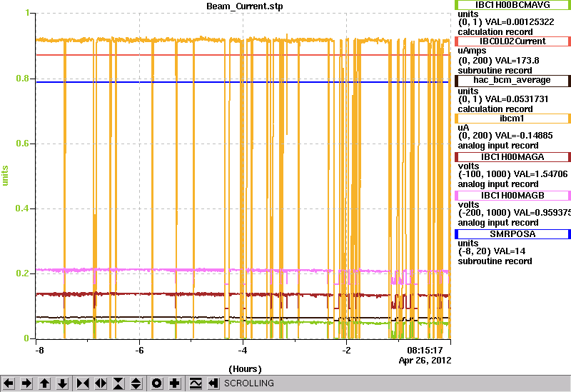
Task: Click the 0.6 y-axis tick label
Action: 22,144
